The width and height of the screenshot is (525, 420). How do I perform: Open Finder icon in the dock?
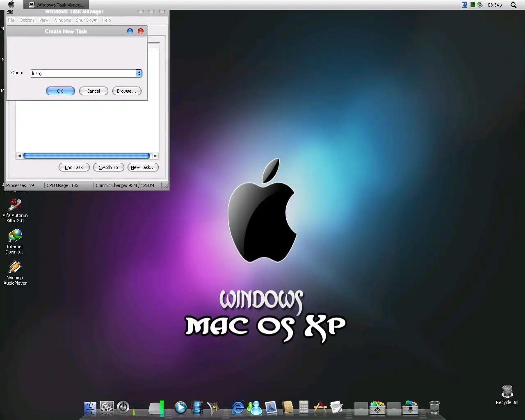click(90, 407)
